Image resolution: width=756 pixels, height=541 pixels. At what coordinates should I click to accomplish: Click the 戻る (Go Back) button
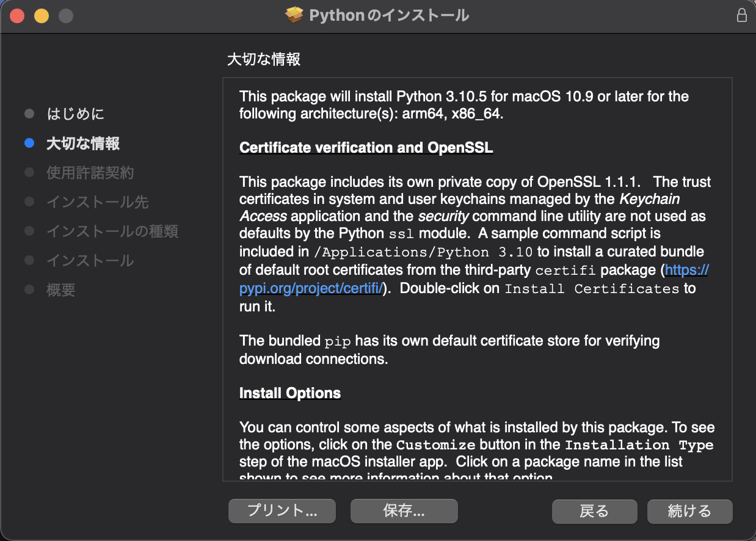tap(594, 511)
